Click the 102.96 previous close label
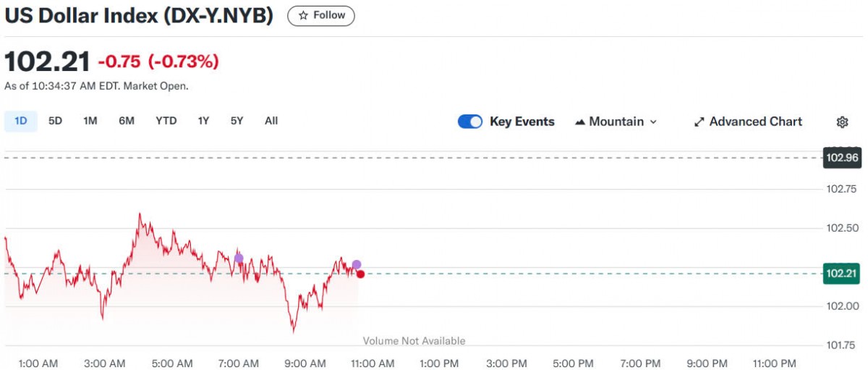 click(841, 157)
